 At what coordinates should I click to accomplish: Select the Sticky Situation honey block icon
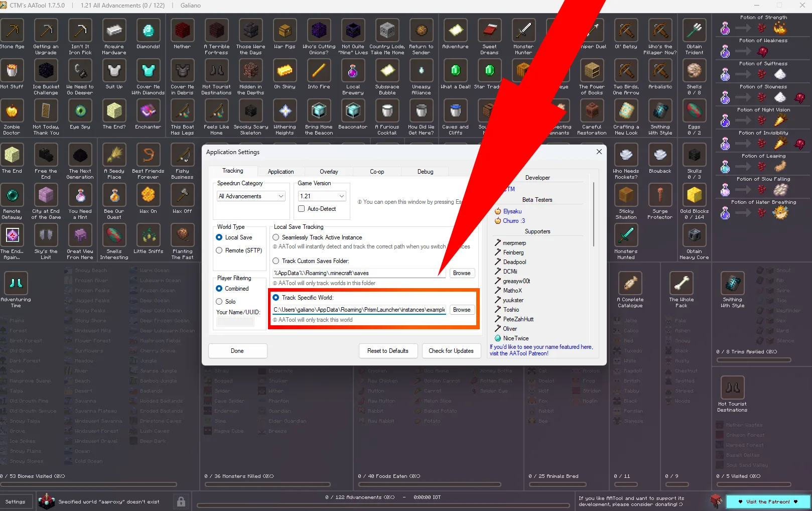point(626,195)
